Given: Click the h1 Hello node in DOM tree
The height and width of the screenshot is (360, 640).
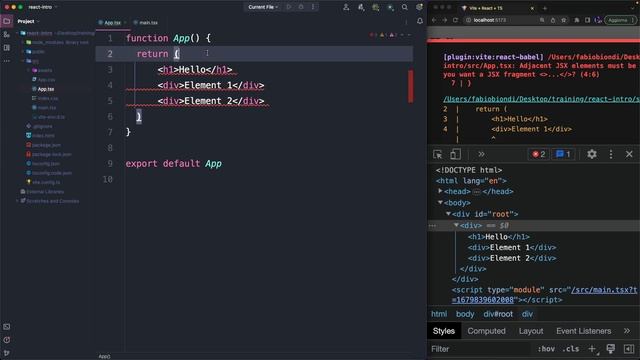Looking at the screenshot, I should point(498,237).
